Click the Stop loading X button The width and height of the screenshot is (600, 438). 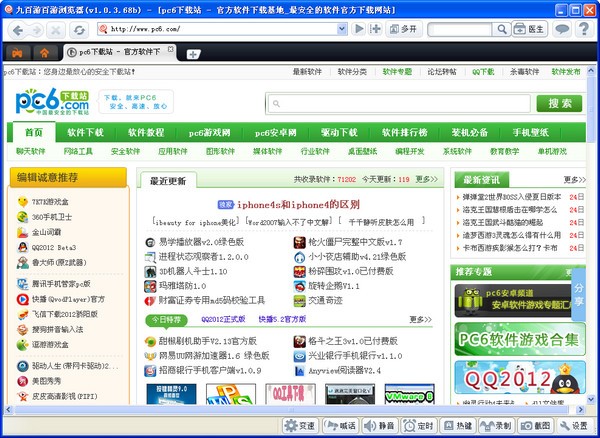(56, 30)
